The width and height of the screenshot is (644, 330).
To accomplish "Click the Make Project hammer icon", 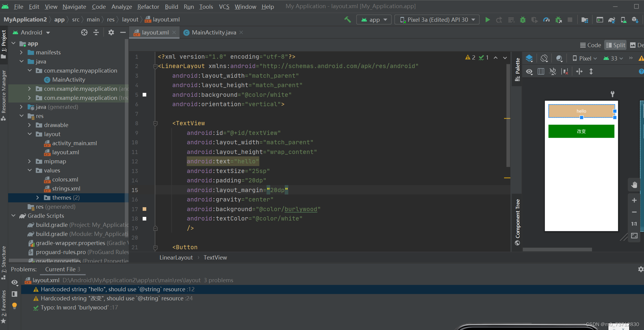I will tap(348, 20).
